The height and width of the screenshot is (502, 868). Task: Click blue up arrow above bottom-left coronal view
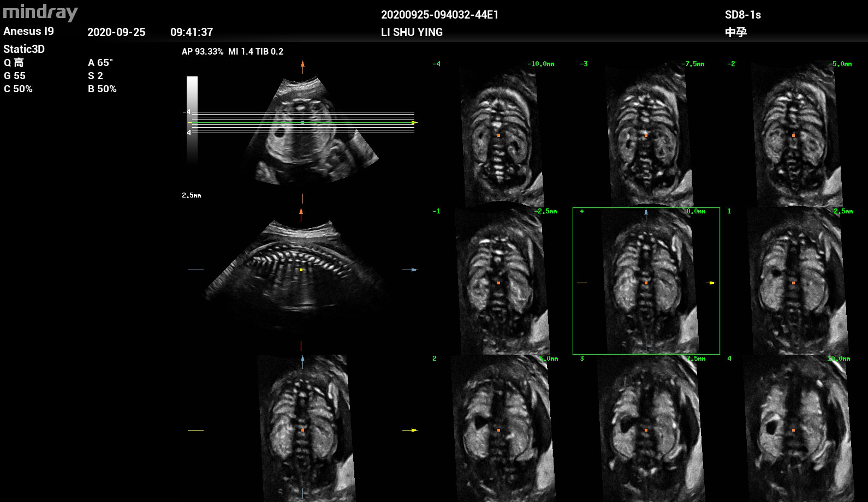302,361
